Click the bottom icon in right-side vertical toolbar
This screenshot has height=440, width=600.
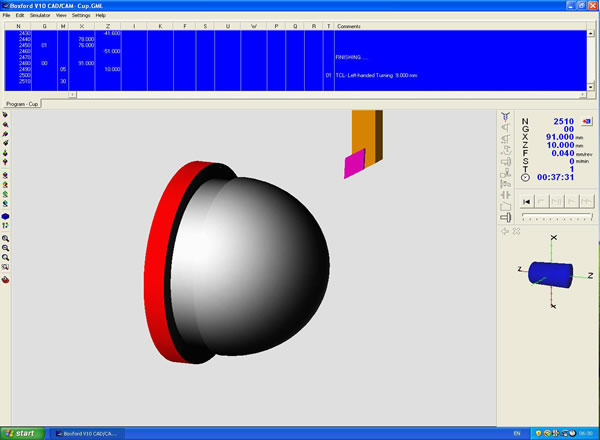[506, 218]
